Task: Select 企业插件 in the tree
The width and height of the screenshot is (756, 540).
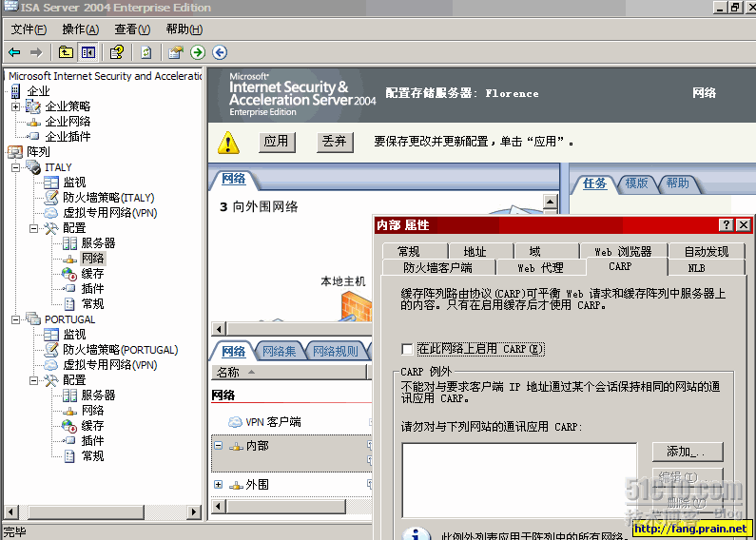Action: tap(68, 137)
